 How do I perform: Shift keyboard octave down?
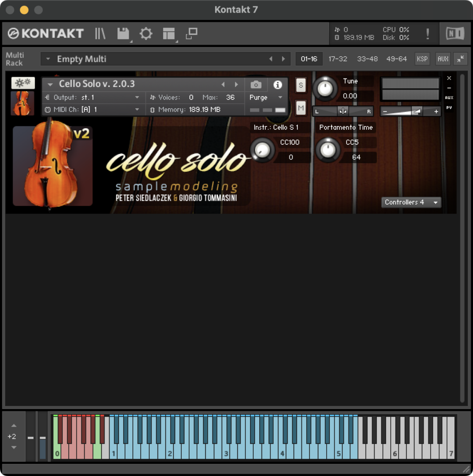13,447
